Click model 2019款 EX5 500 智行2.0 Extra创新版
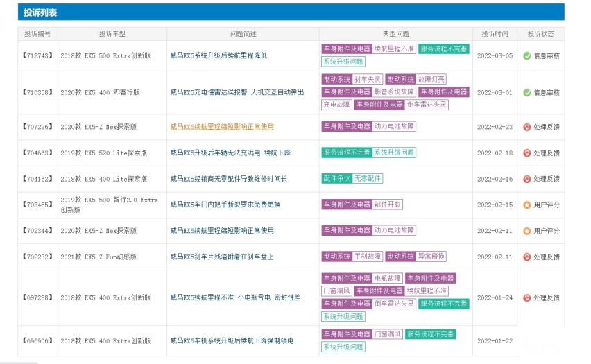This screenshot has width=591, height=364. point(110,205)
